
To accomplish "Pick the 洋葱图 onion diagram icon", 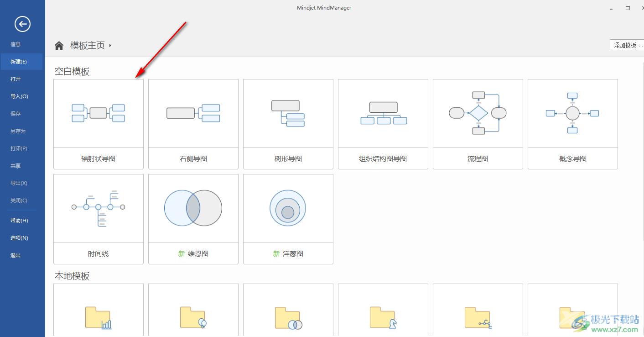I will (x=288, y=208).
